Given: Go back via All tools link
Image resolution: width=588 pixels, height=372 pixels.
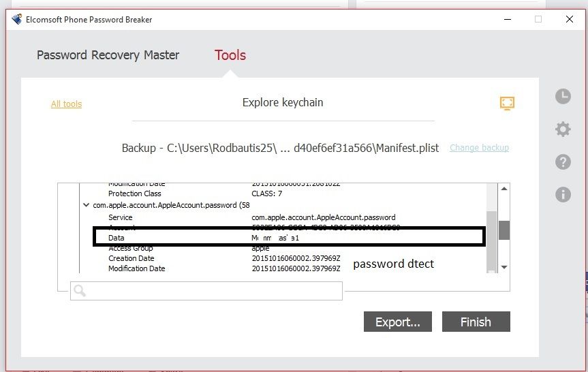Looking at the screenshot, I should (66, 104).
